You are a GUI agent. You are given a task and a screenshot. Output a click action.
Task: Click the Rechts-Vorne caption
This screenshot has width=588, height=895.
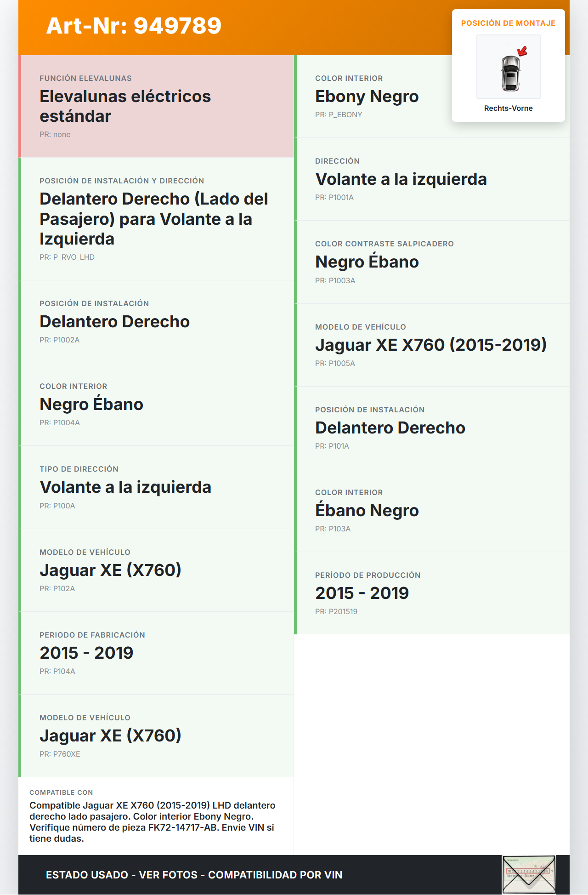508,108
